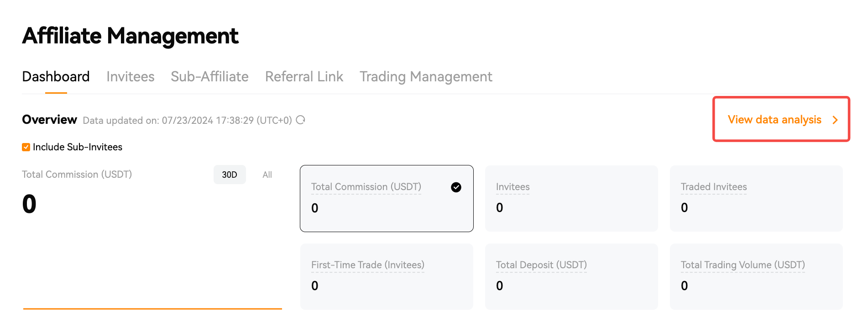Select the Total Commission (USDT) metric card
The image size is (868, 329).
coord(387,198)
